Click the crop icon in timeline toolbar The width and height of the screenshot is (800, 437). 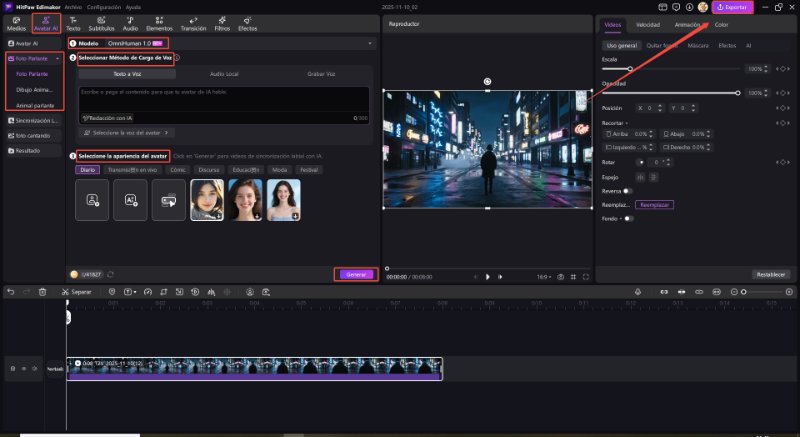pos(164,292)
